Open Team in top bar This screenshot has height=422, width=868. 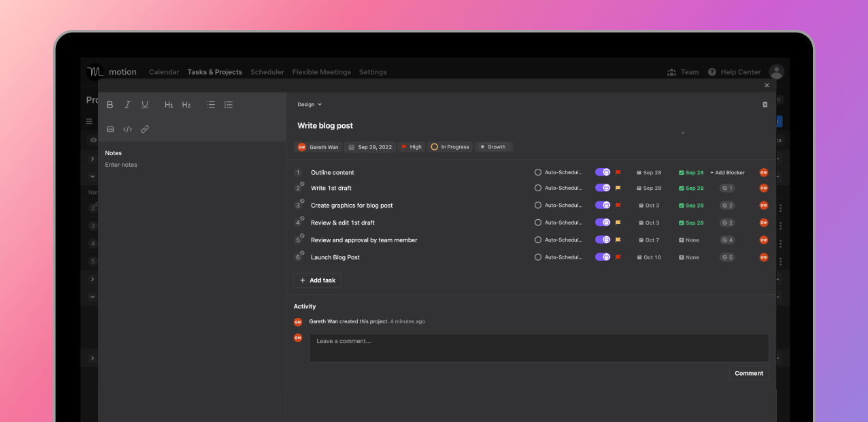[682, 72]
